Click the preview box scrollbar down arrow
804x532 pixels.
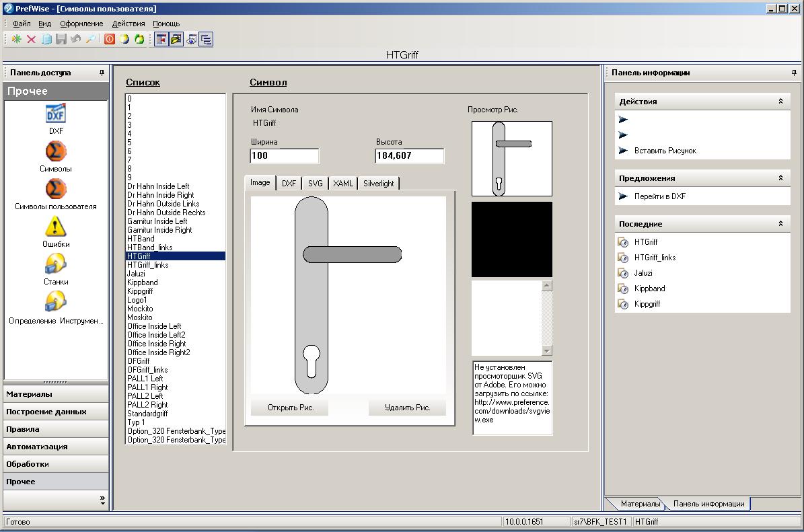pos(547,351)
